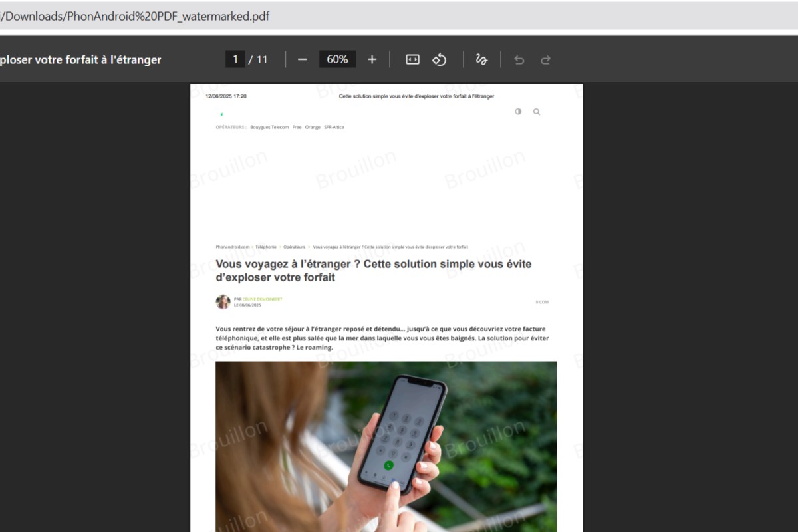Click the search magnifier on the page

click(x=537, y=112)
